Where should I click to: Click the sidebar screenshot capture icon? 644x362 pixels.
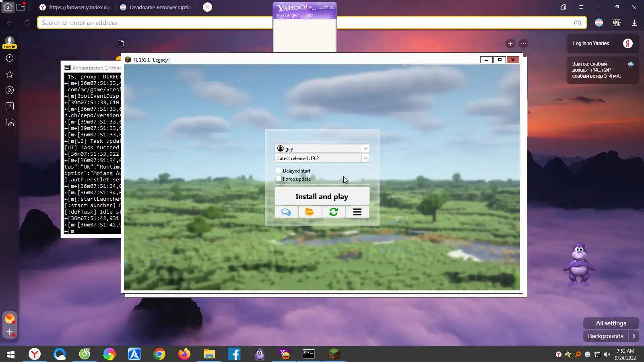click(x=10, y=123)
